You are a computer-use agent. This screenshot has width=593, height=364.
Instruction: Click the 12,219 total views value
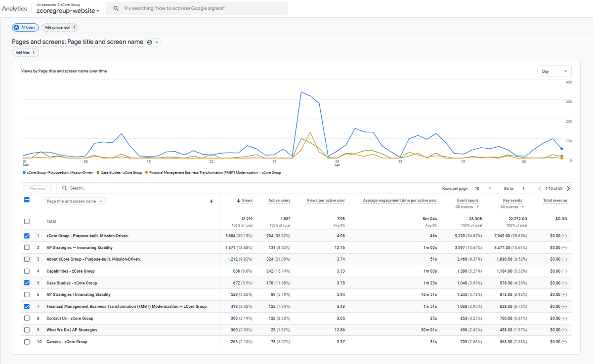click(247, 219)
